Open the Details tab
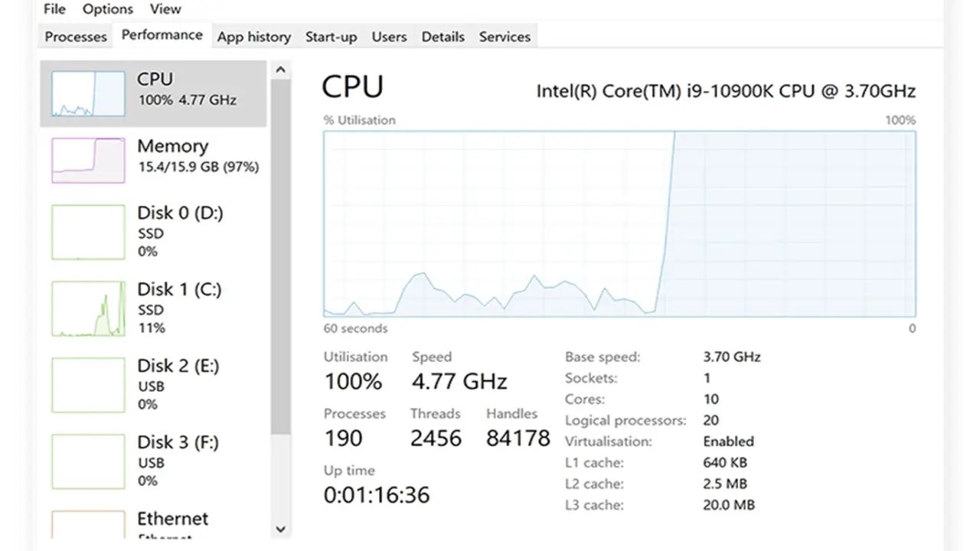Image resolution: width=980 pixels, height=551 pixels. pyautogui.click(x=443, y=36)
